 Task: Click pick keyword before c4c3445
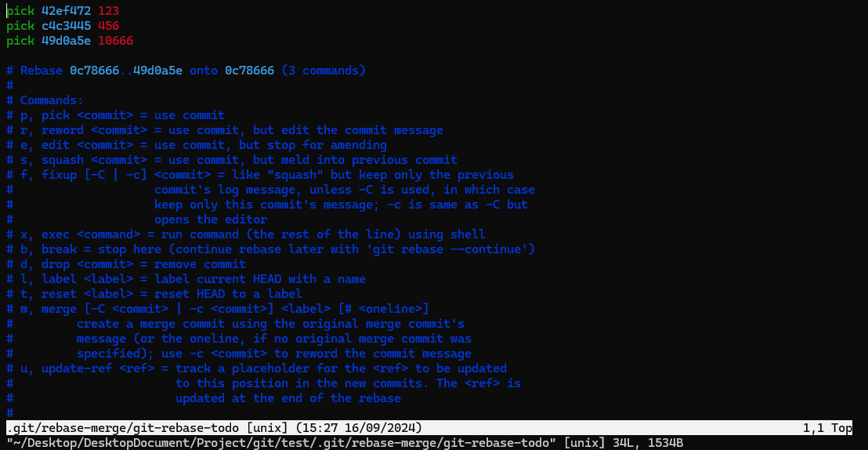point(20,26)
